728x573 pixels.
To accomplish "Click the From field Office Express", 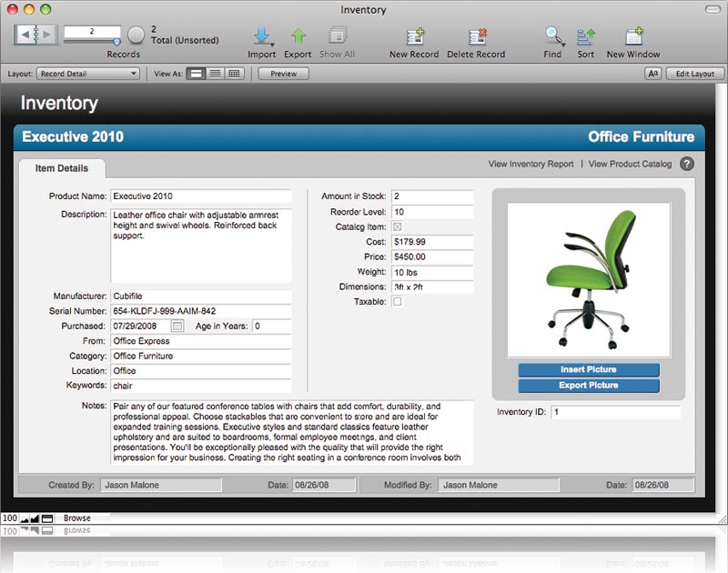I will point(201,341).
